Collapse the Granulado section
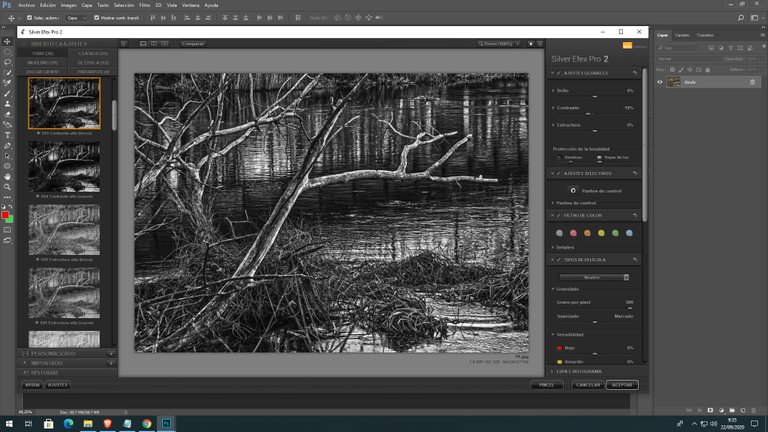 pos(553,289)
